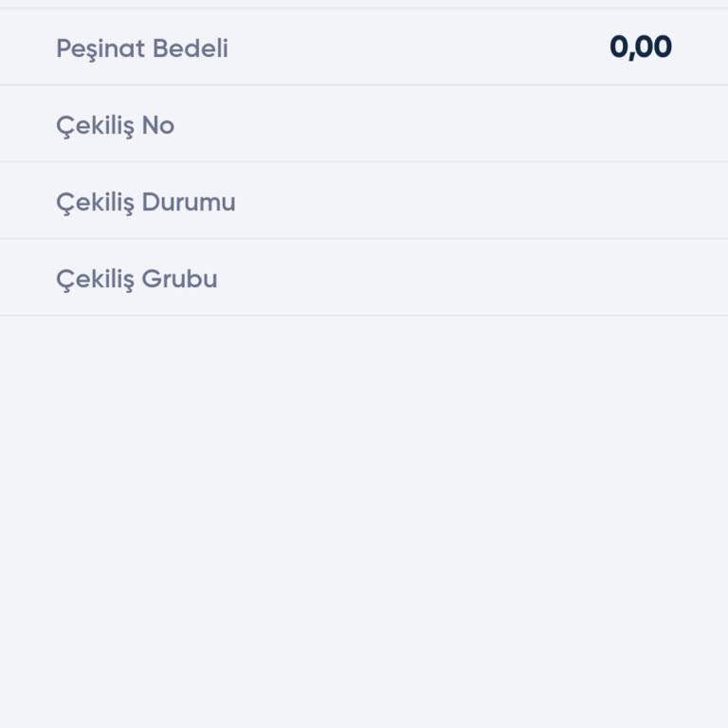This screenshot has height=728, width=728.
Task: Click "Çekiliş" in the Çekiliş No row
Action: (x=95, y=125)
